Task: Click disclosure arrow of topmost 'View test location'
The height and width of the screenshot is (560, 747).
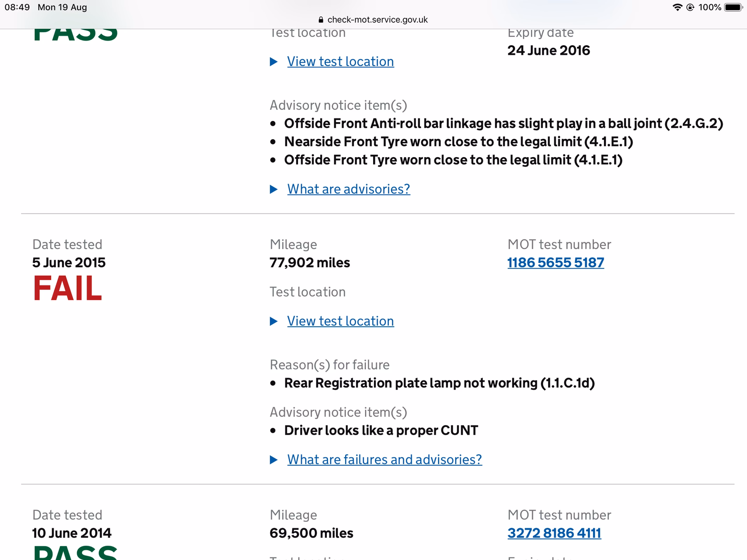Action: point(274,62)
